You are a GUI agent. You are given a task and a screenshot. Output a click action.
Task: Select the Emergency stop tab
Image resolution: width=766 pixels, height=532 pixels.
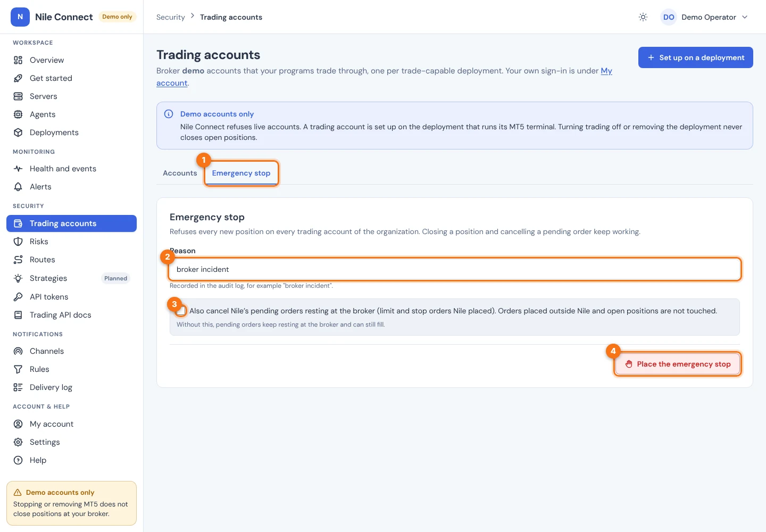(x=241, y=173)
